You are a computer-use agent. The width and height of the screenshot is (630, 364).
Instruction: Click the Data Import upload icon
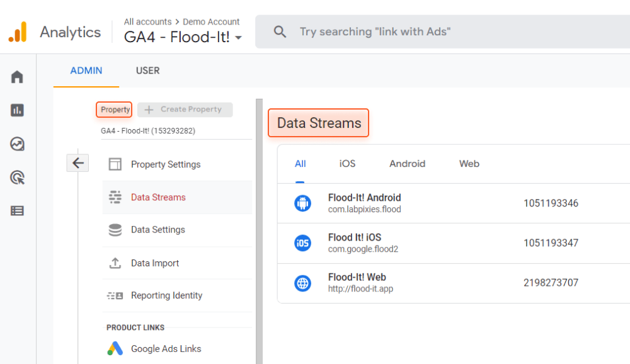pos(115,263)
